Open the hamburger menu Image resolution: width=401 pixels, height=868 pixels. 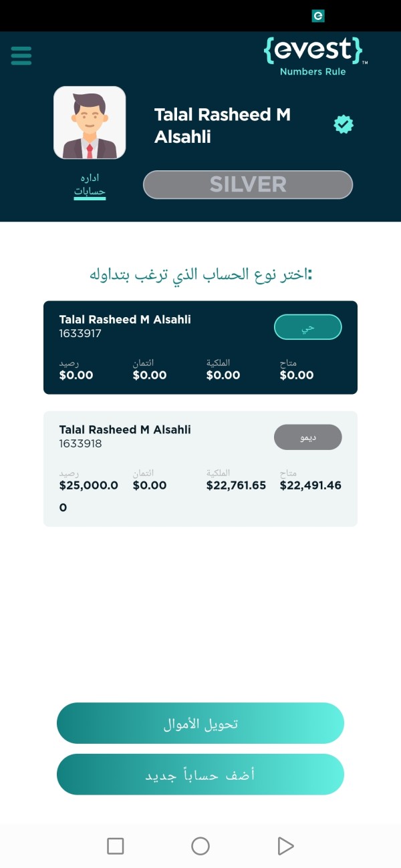click(21, 55)
